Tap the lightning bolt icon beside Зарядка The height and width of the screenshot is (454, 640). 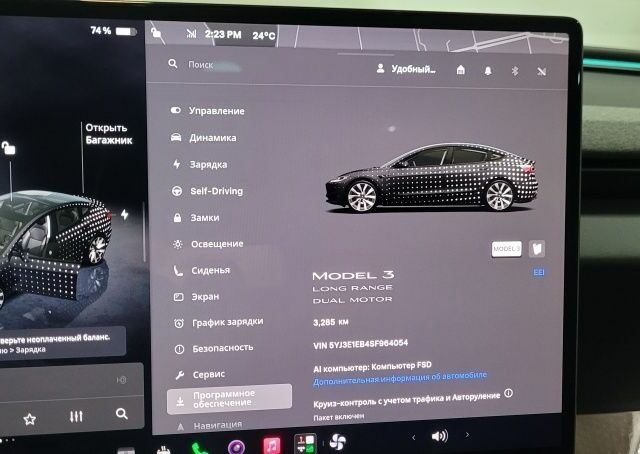pos(176,164)
